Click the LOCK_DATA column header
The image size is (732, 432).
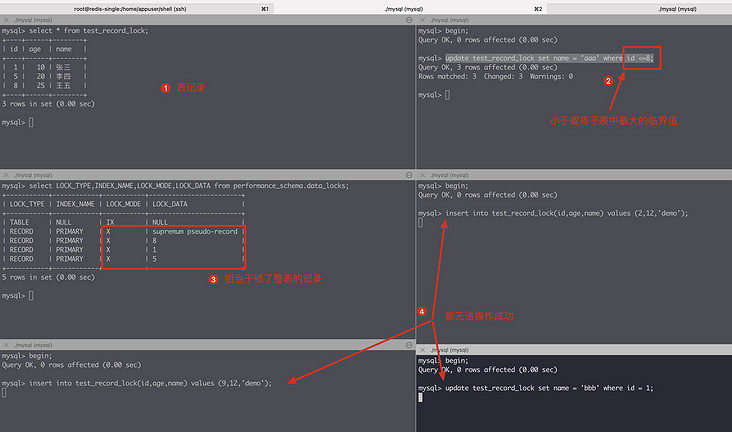(170, 204)
